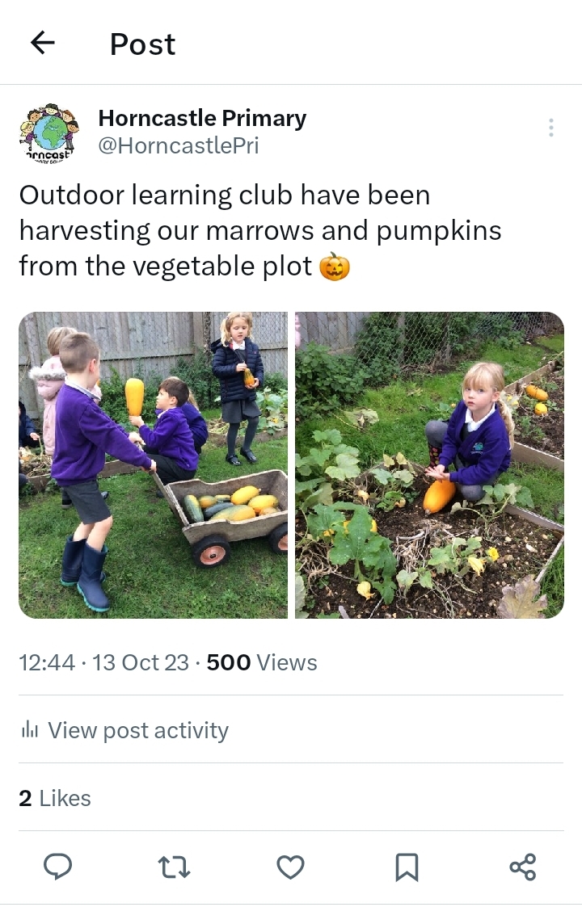This screenshot has height=924, width=582.
Task: Click the 500 Views count
Action: point(262,662)
